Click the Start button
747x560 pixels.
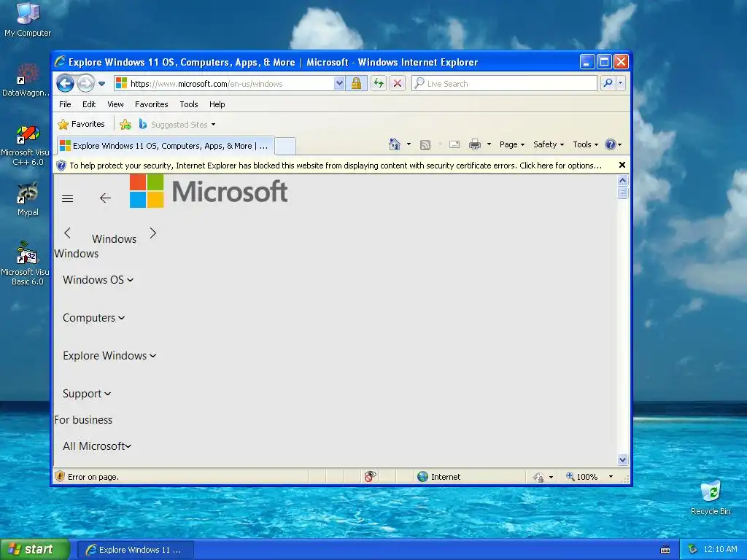(35, 550)
